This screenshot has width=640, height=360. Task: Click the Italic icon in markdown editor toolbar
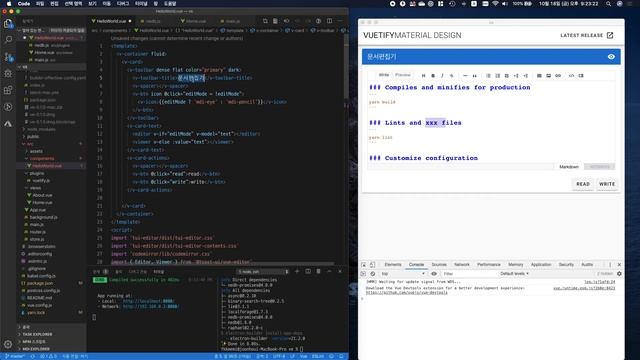[x=442, y=76]
